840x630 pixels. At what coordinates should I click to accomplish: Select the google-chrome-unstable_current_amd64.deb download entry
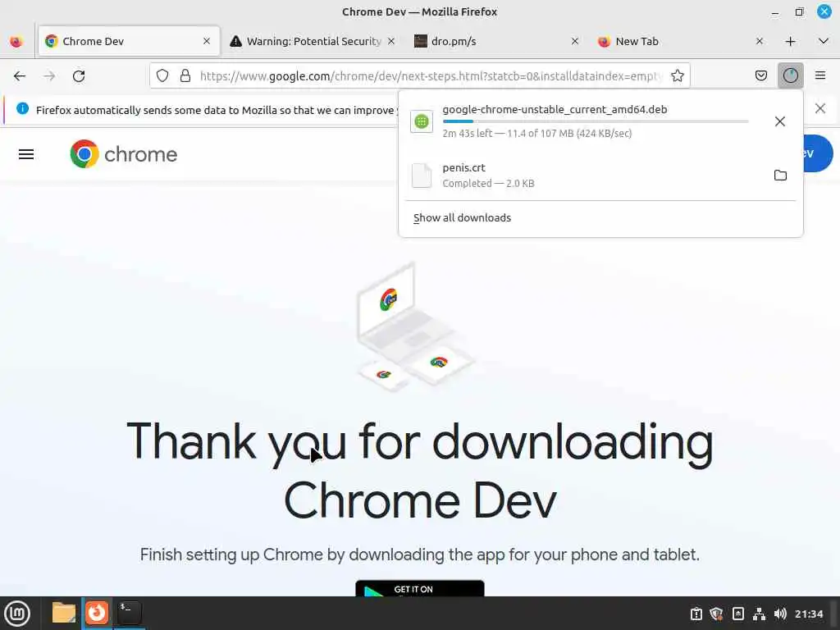pos(584,121)
